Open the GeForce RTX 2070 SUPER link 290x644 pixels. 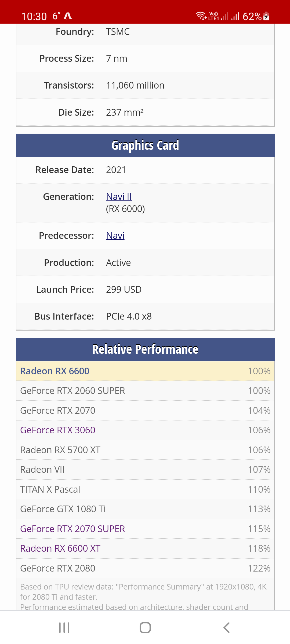tap(73, 529)
